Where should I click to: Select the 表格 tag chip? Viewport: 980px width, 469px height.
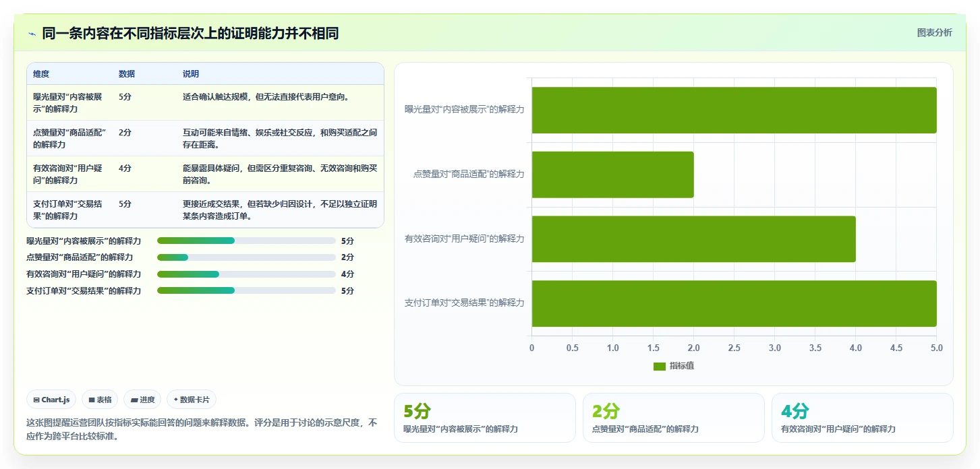100,400
